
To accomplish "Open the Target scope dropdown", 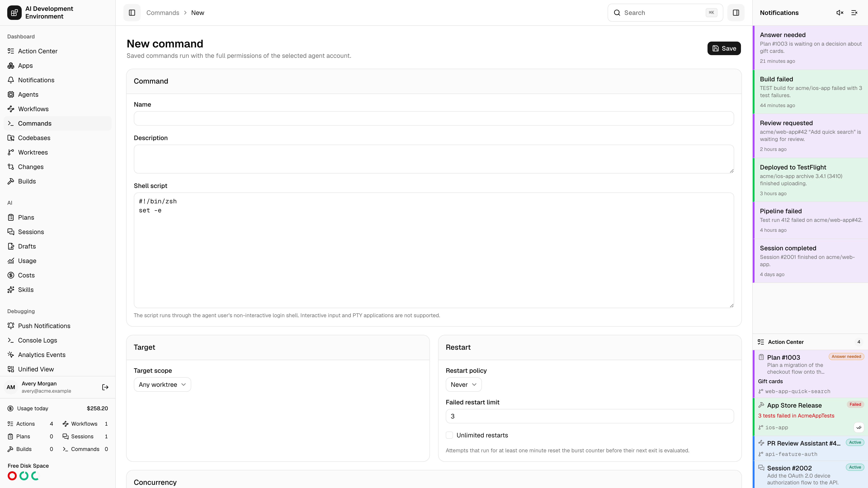I will [x=163, y=385].
